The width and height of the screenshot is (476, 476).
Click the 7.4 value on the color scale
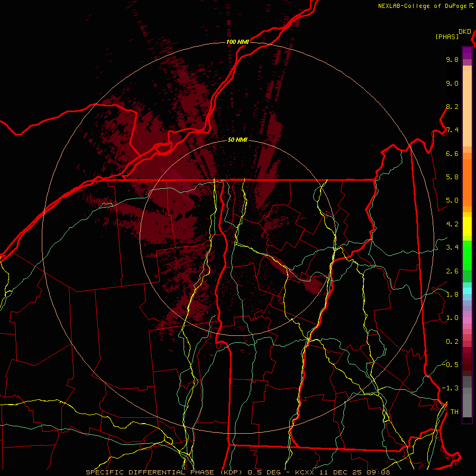tap(452, 130)
